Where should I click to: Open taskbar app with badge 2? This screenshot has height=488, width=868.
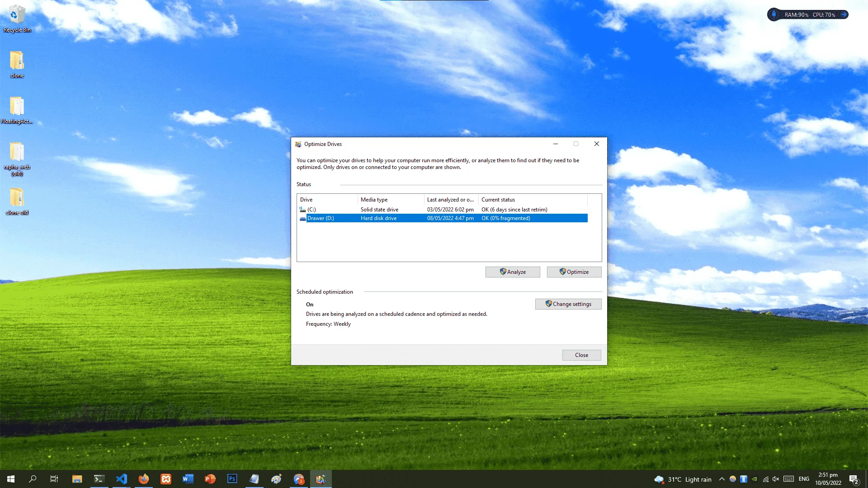(x=299, y=479)
